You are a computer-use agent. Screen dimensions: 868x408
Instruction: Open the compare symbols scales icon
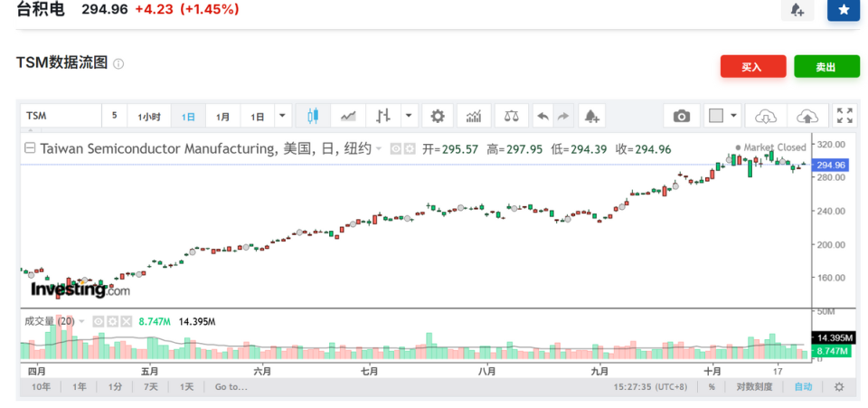pyautogui.click(x=512, y=117)
